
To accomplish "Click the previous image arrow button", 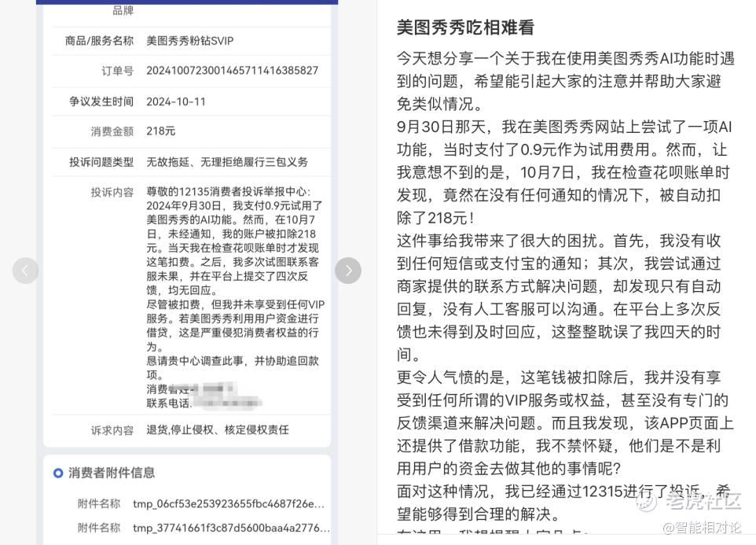I will (x=26, y=271).
